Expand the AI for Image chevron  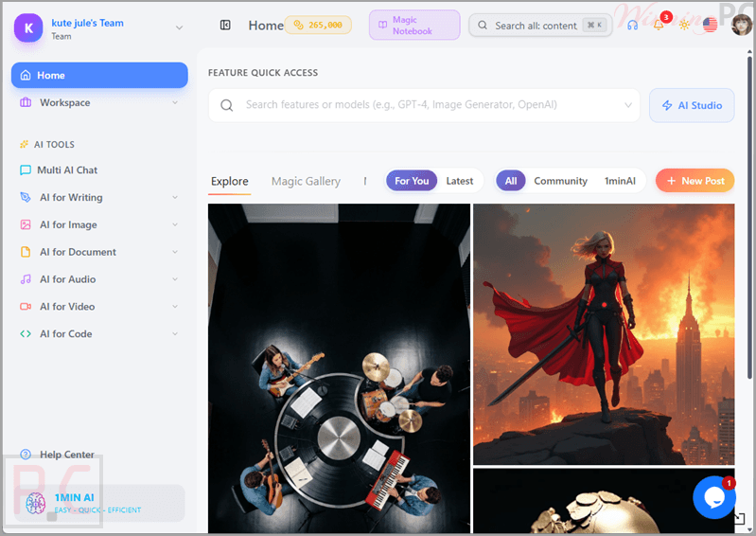(175, 224)
